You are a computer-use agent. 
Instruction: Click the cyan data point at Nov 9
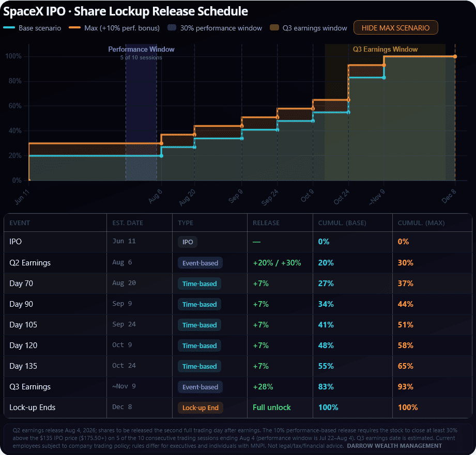pyautogui.click(x=384, y=77)
